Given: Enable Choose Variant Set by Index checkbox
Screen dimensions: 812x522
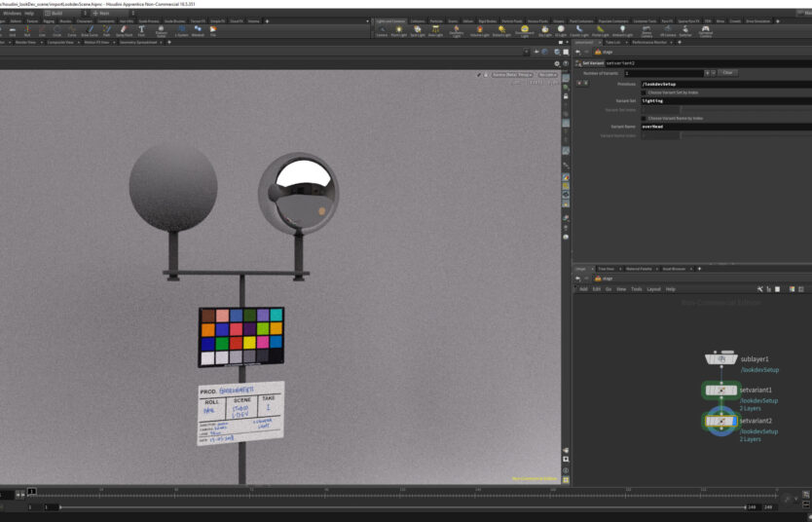Looking at the screenshot, I should [x=643, y=93].
